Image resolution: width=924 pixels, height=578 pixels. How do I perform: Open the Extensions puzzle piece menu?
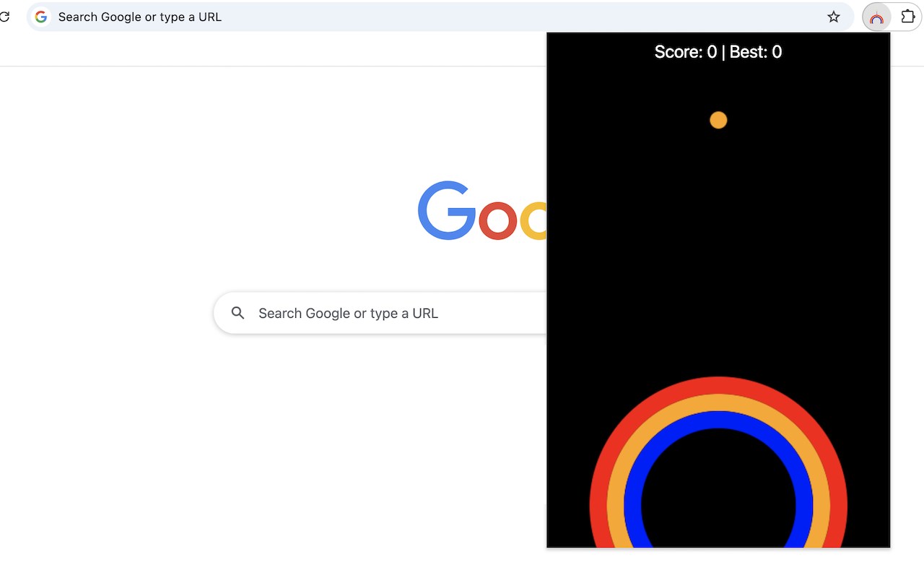(x=908, y=17)
